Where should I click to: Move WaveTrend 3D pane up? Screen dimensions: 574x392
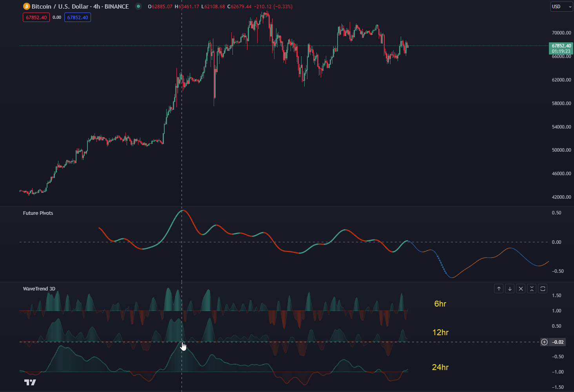coord(499,289)
